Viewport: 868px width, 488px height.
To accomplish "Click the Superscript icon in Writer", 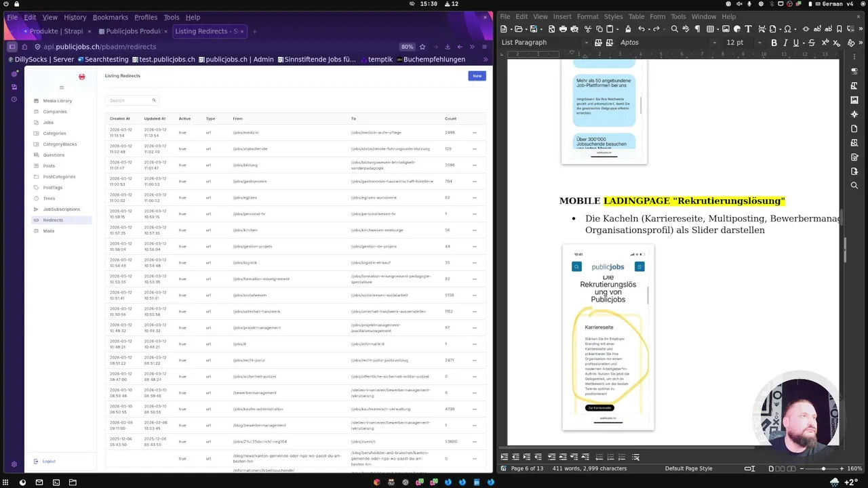I will click(x=825, y=43).
